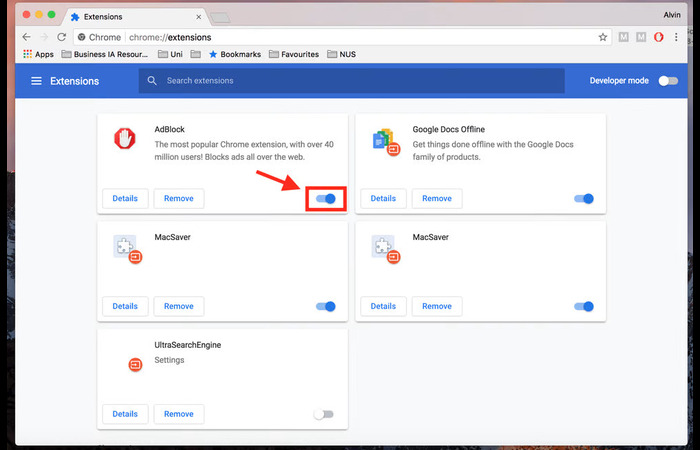Open the Uni bookmarks folder

(x=171, y=54)
